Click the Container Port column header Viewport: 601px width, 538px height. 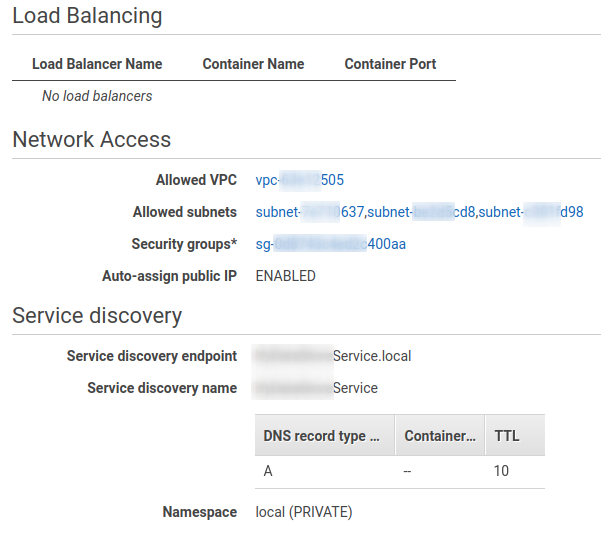(390, 64)
